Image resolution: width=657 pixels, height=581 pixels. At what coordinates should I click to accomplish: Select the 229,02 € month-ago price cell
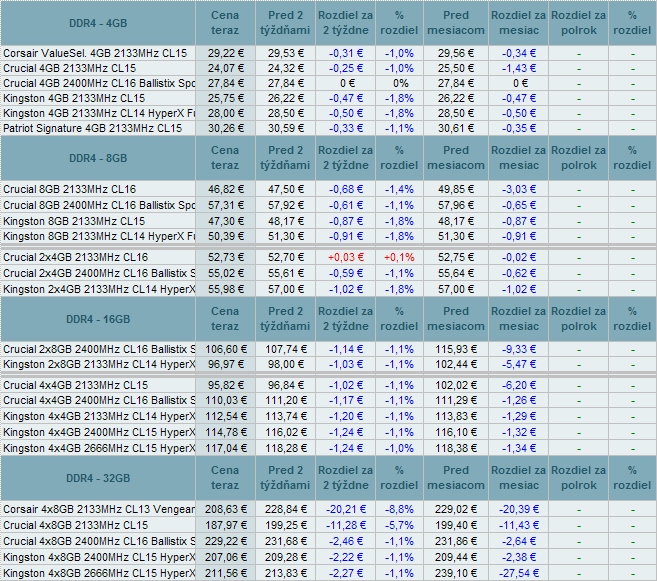(456, 509)
